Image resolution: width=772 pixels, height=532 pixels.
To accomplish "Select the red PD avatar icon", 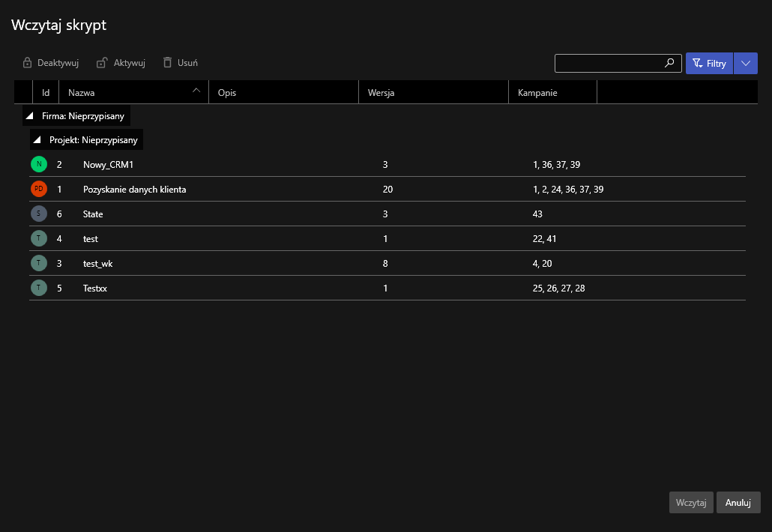I will pyautogui.click(x=39, y=189).
